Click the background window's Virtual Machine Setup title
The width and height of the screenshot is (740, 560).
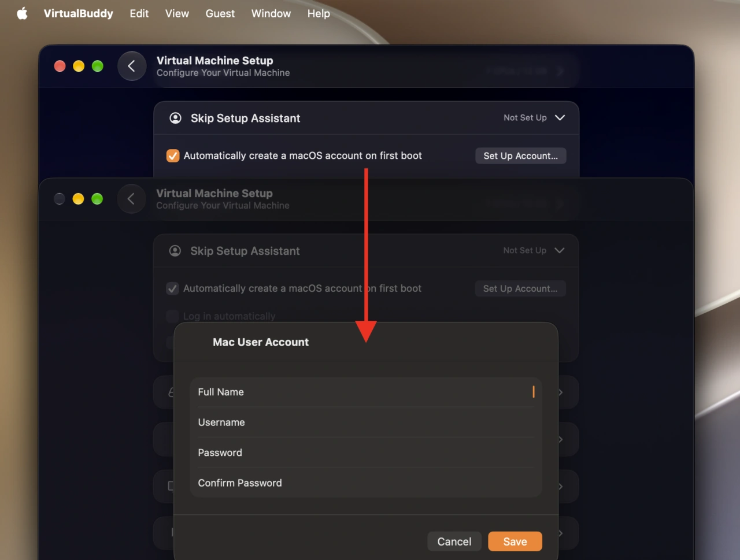[x=215, y=61]
